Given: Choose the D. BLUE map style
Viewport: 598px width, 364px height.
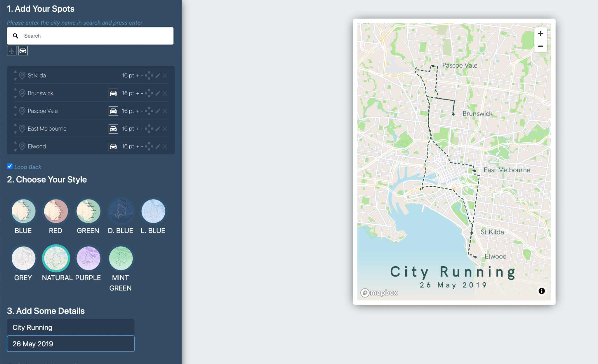Looking at the screenshot, I should click(x=121, y=211).
